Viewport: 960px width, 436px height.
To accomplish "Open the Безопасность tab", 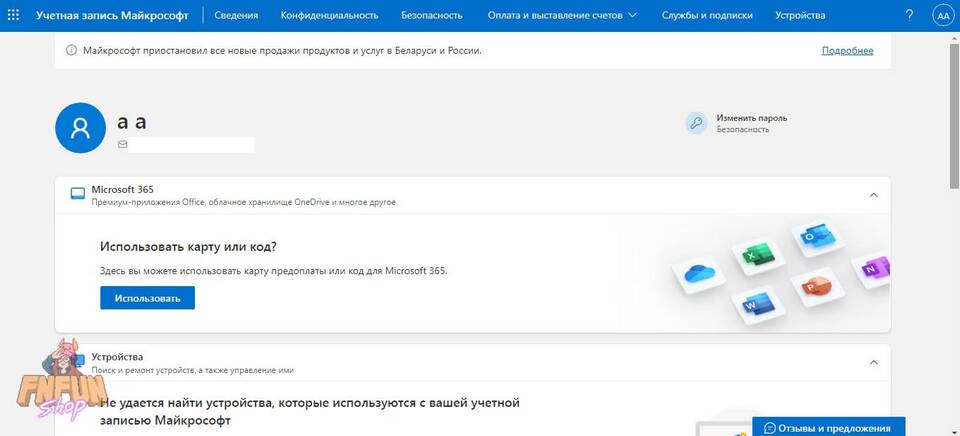I will pos(432,15).
